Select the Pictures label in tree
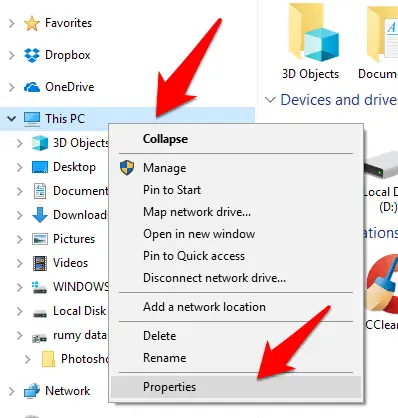The width and height of the screenshot is (398, 418). [x=74, y=239]
